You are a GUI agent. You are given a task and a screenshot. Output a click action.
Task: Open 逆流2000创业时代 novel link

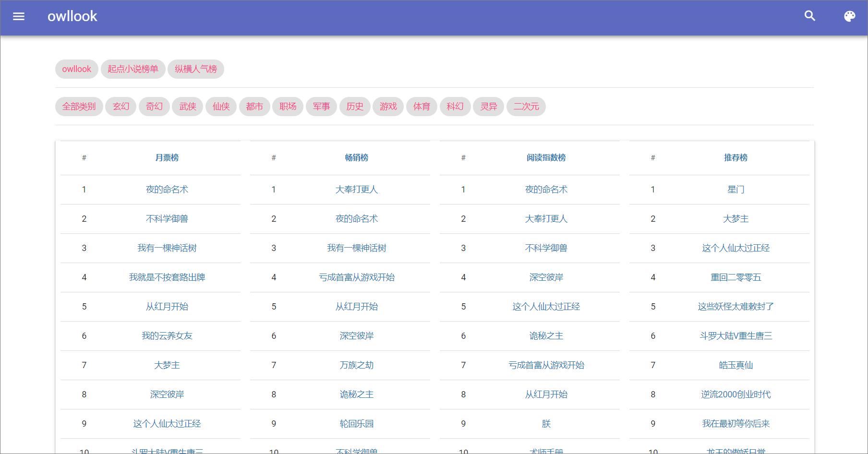[x=736, y=394]
